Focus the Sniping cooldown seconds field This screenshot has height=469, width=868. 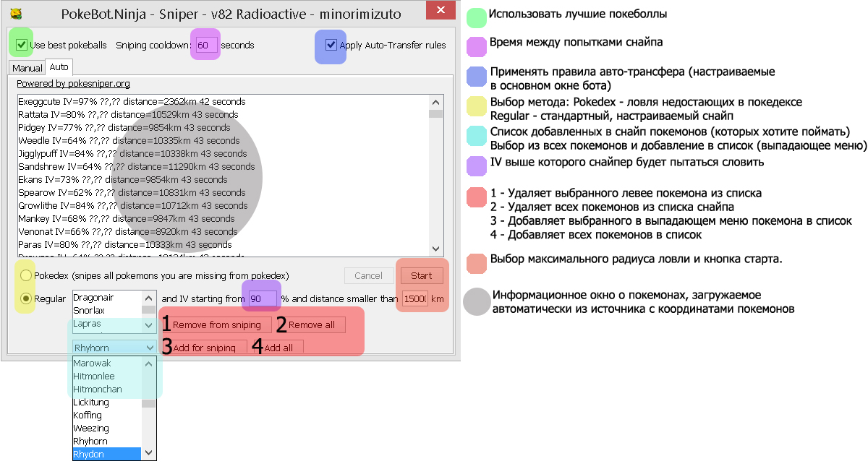coord(206,45)
